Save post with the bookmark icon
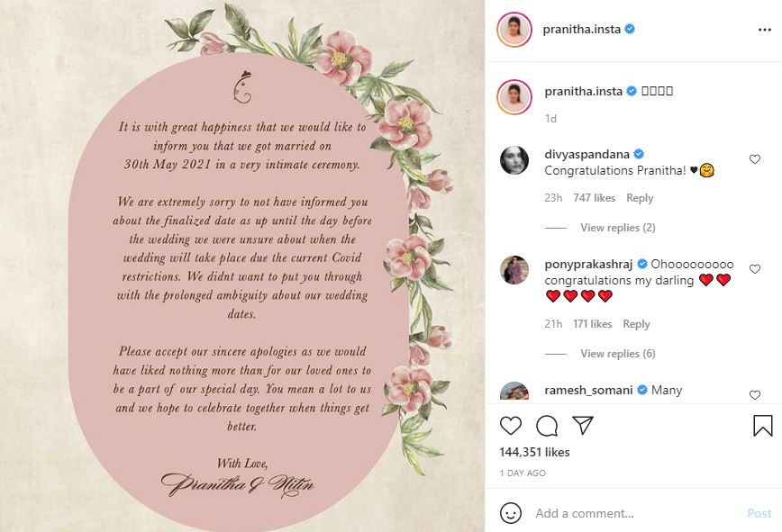Image resolution: width=782 pixels, height=532 pixels. pyautogui.click(x=762, y=426)
